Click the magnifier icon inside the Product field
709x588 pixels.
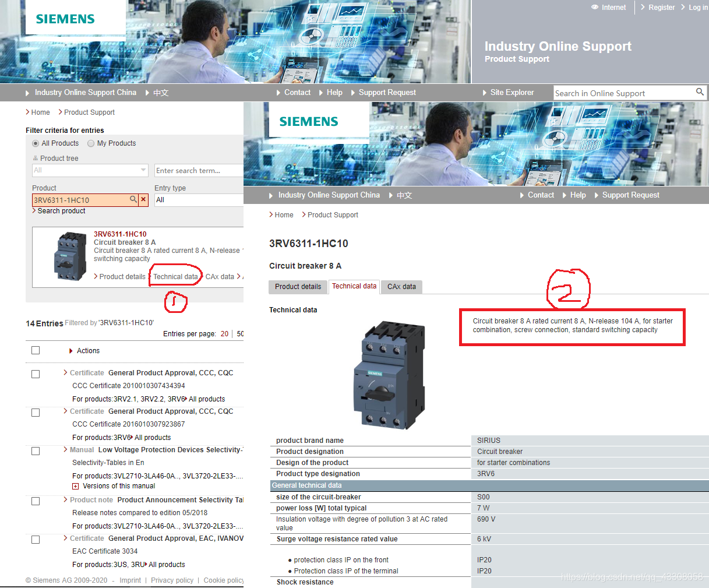133,199
